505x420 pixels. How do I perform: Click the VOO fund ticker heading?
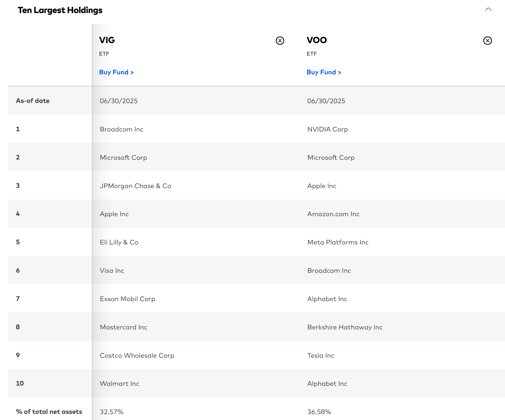[x=317, y=40]
